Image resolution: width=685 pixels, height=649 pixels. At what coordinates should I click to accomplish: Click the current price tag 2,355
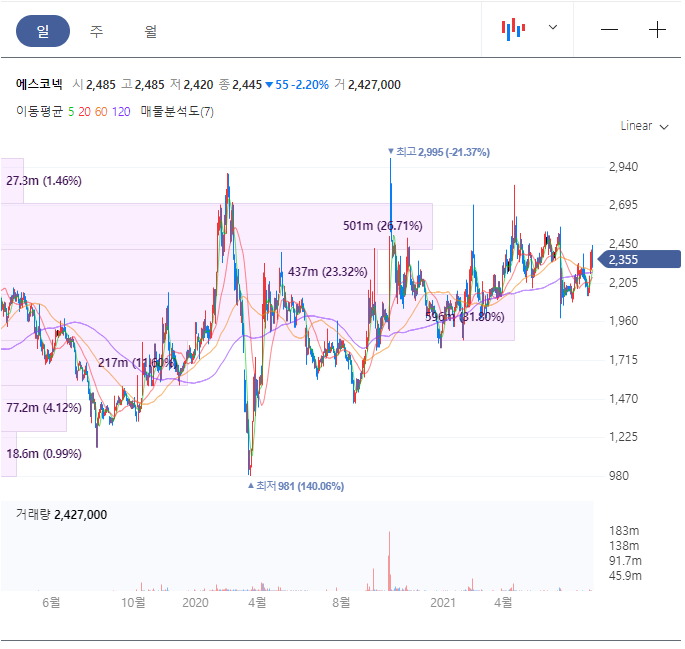(x=639, y=259)
